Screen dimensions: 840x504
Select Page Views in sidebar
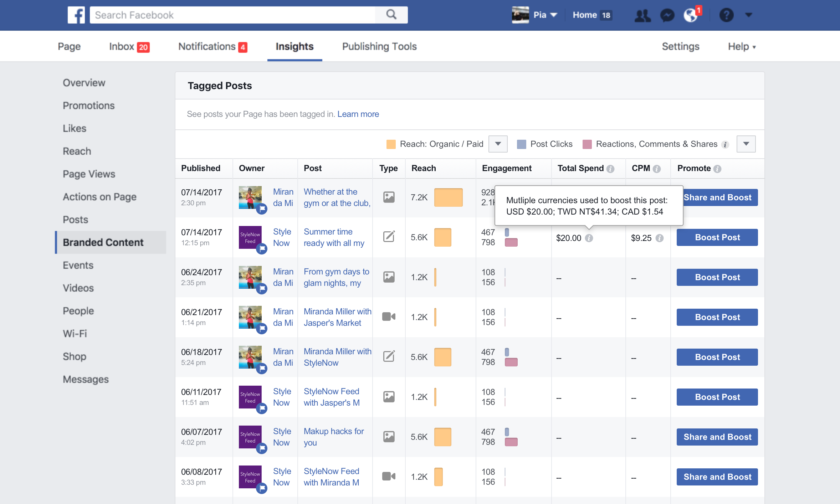[89, 174]
